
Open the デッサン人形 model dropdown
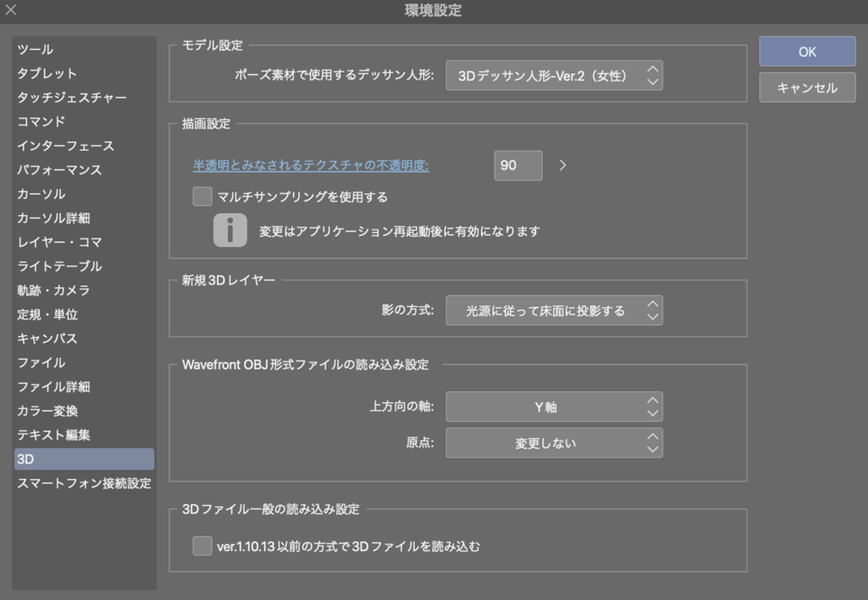point(554,76)
